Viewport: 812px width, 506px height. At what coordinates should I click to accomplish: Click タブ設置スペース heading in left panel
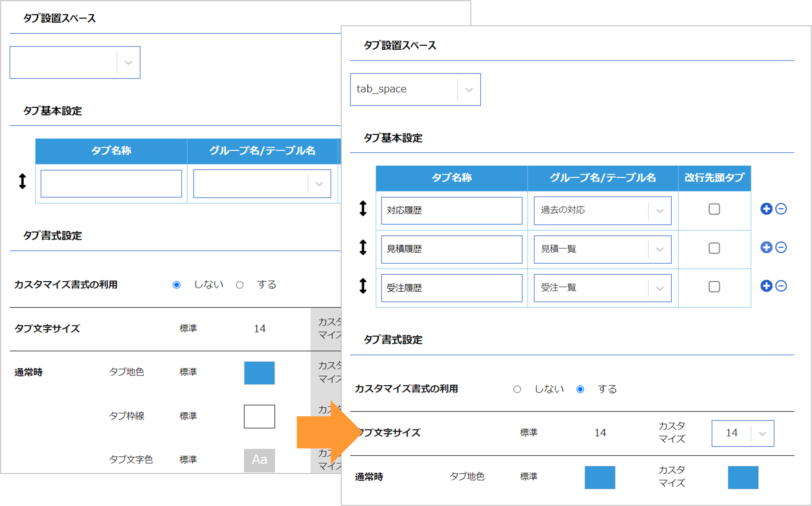click(59, 18)
